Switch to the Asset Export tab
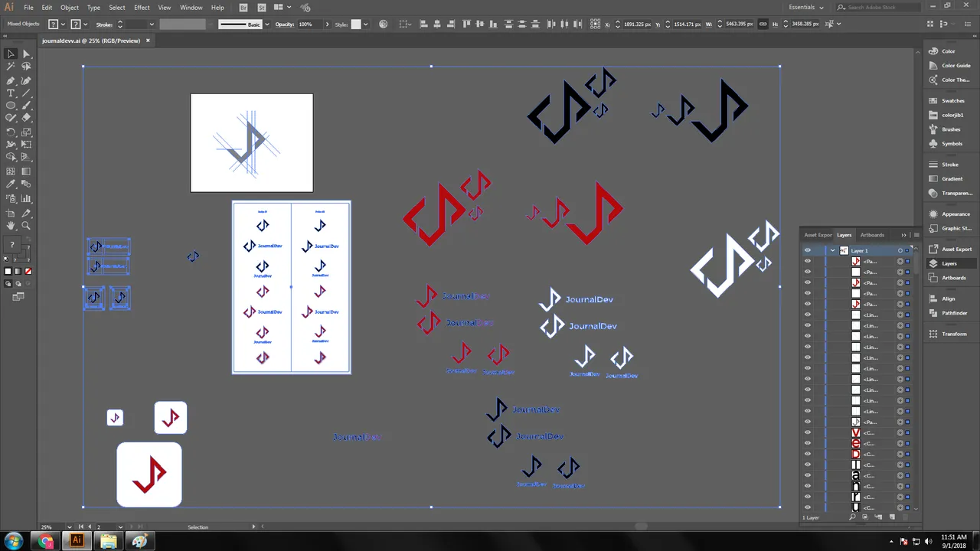This screenshot has width=980, height=551. [818, 235]
